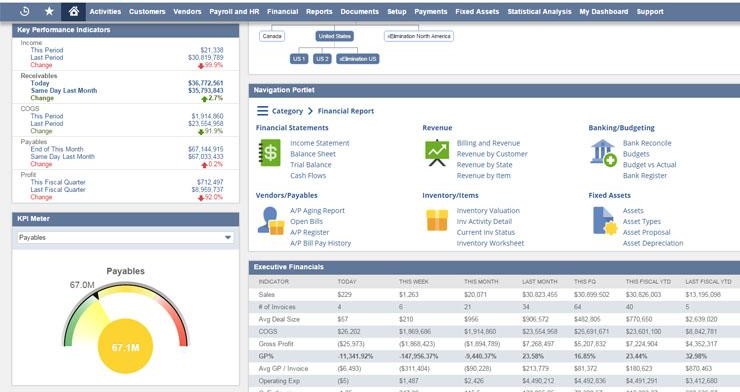Click the Fixed Assets document gear icon

pos(605,220)
